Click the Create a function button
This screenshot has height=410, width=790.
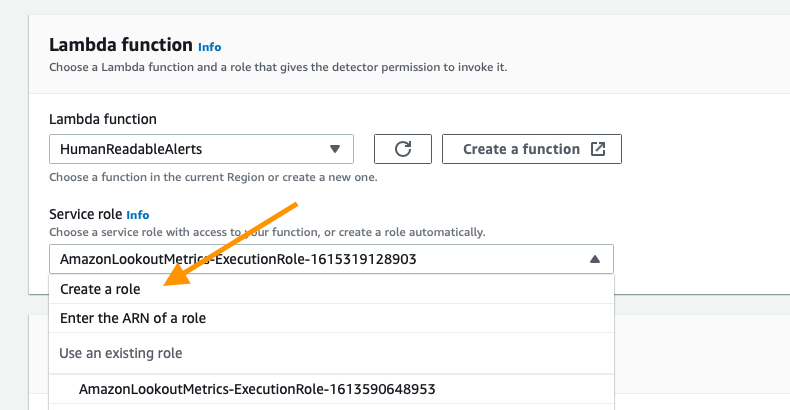[532, 149]
